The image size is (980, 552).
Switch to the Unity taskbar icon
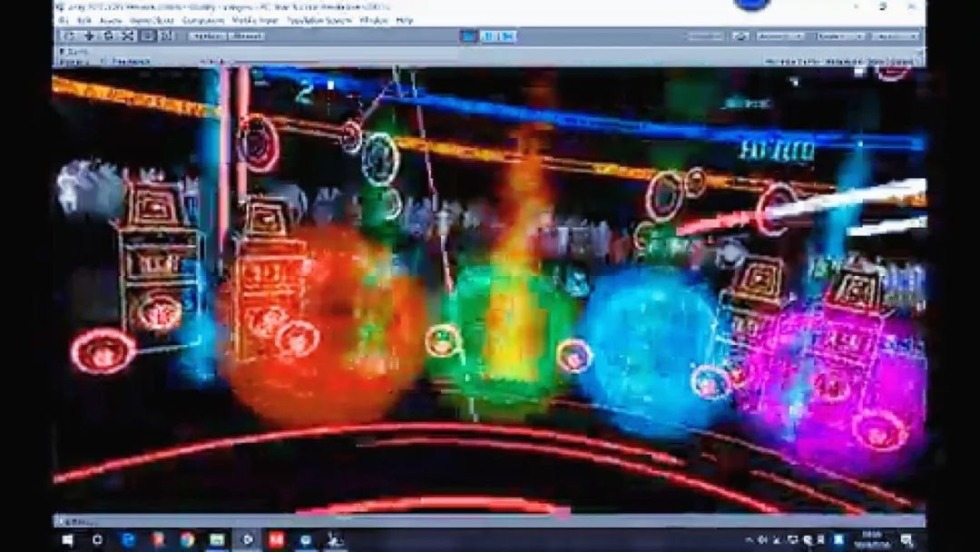click(246, 539)
